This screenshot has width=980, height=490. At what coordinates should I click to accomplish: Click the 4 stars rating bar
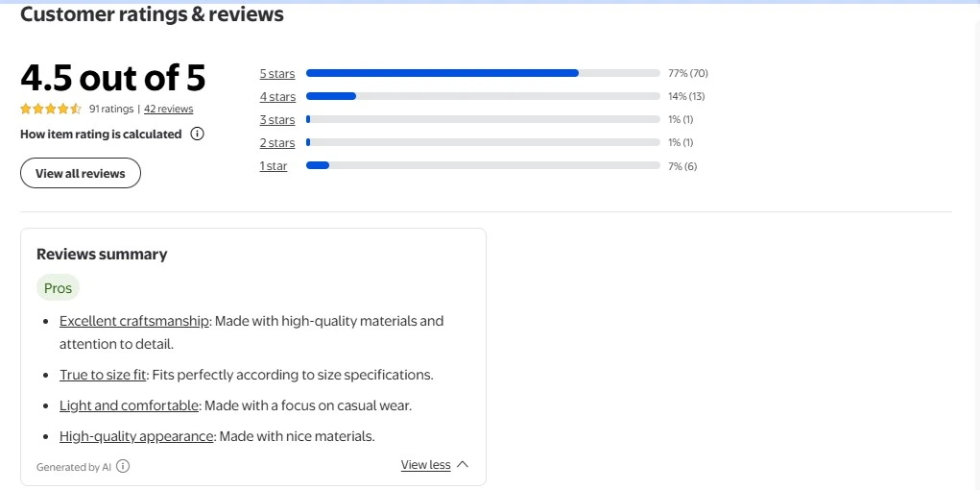tap(483, 96)
